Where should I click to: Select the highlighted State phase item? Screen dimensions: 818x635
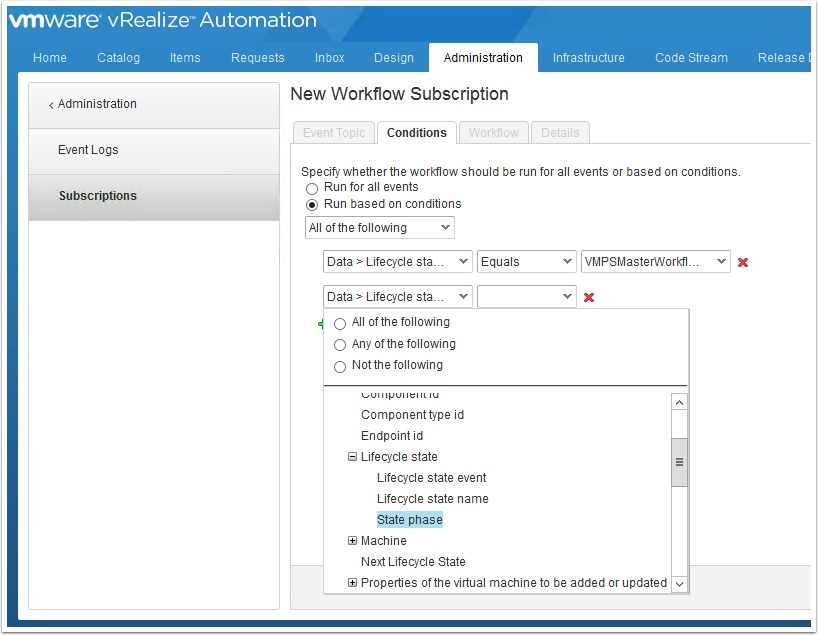[x=410, y=520]
